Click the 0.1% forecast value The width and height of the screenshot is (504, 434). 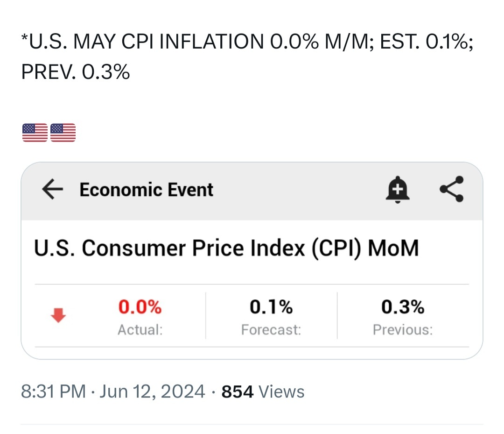pos(271,306)
